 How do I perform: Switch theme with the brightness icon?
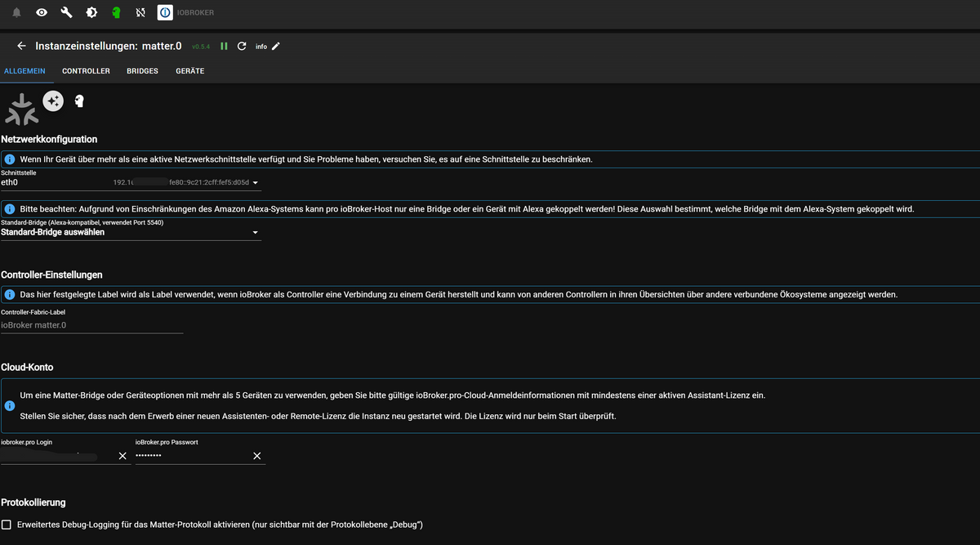coord(91,13)
